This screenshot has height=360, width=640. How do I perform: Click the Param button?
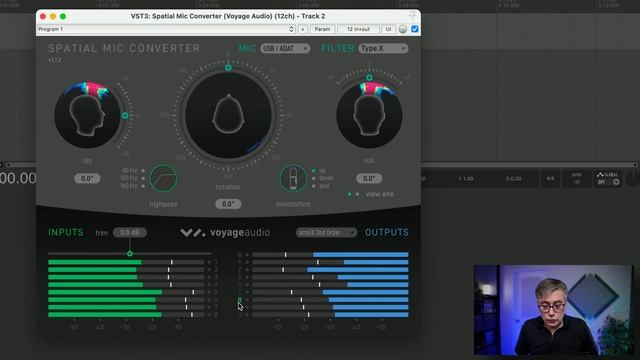tap(322, 29)
